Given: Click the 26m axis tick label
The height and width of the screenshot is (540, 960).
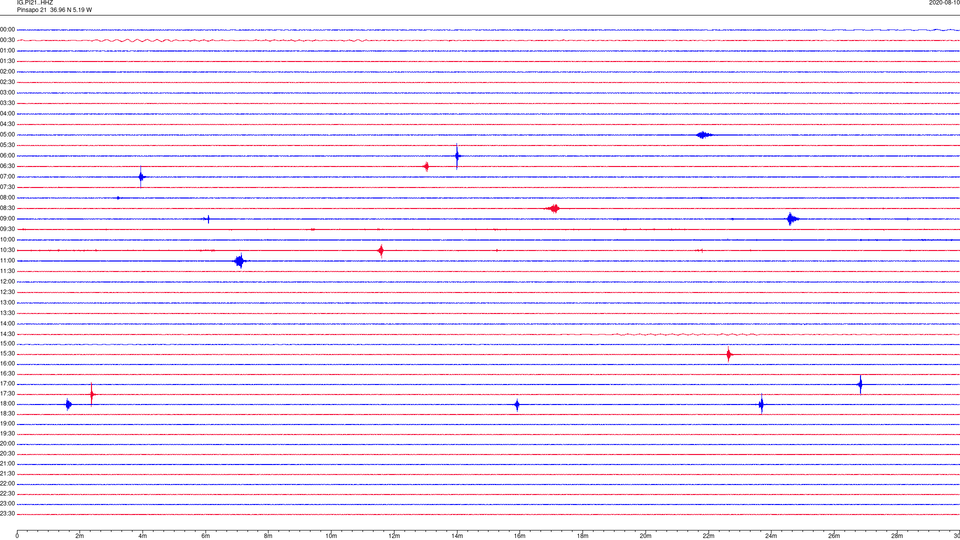Looking at the screenshot, I should (x=834, y=536).
